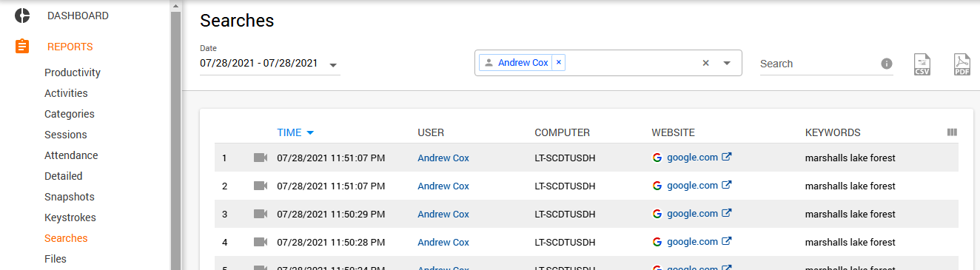Open external link icon in row 1
Screen dimensions: 980x270
[x=727, y=157]
